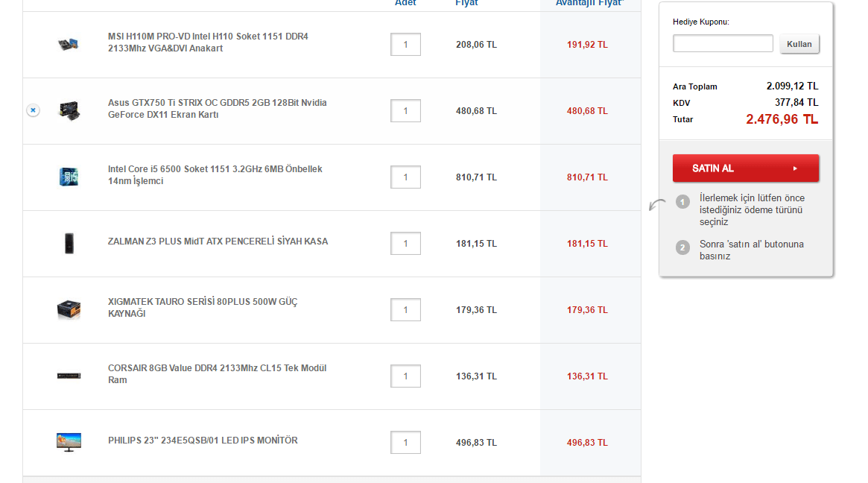Open the Asus GTX750 Ti product image
This screenshot has height=483, width=868.
69,110
